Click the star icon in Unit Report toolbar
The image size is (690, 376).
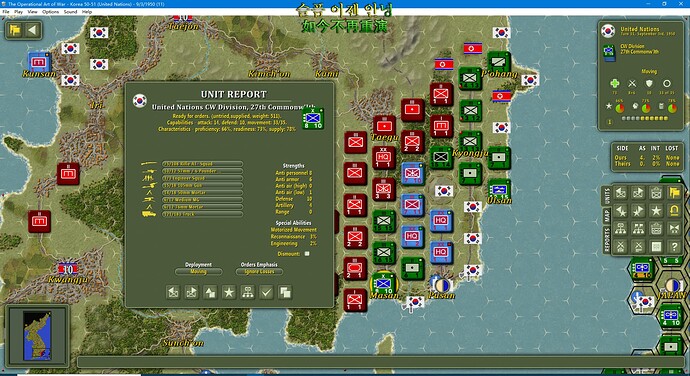(229, 292)
